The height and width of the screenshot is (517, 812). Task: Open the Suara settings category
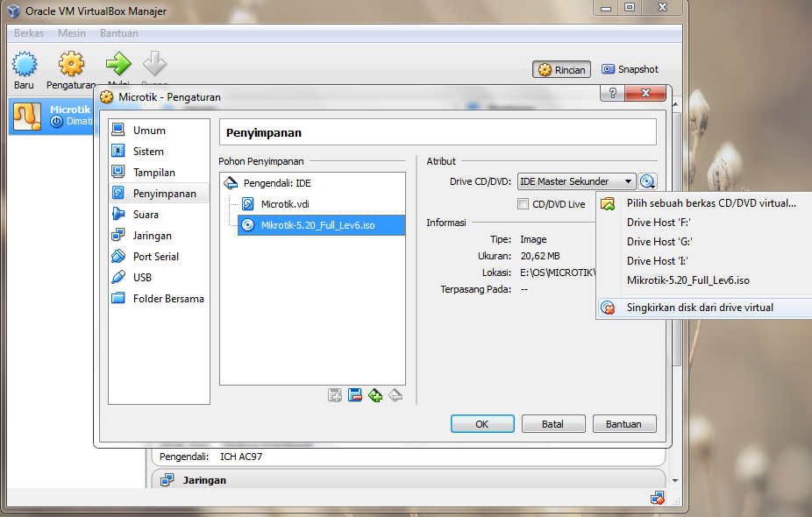pos(159,215)
